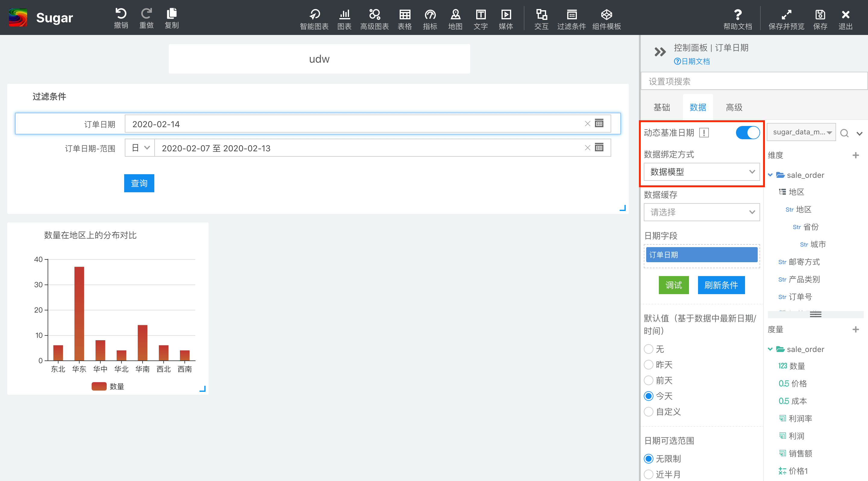
Task: Click the 数量 legend swatch in chart
Action: pos(99,386)
